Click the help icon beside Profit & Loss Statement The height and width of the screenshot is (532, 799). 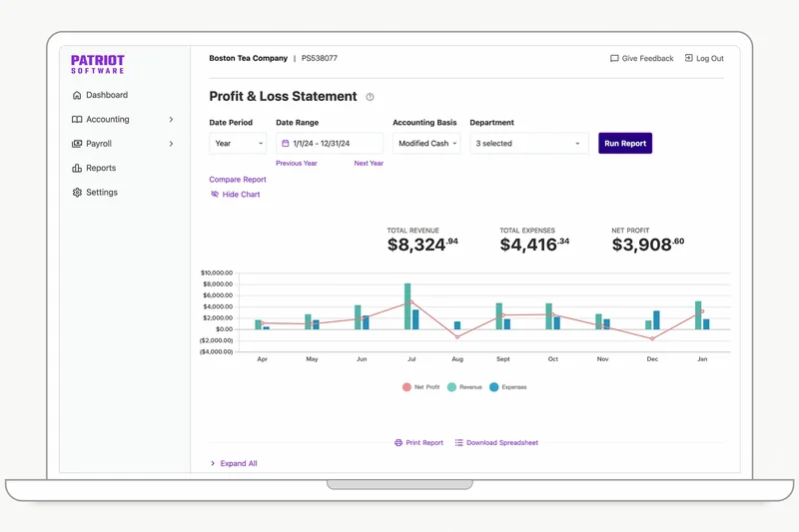coord(370,98)
